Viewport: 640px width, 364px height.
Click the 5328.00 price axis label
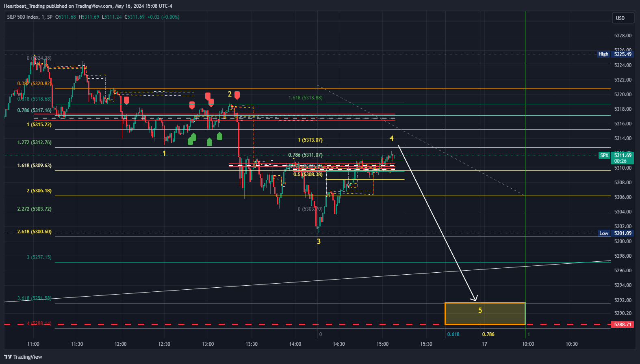623,36
